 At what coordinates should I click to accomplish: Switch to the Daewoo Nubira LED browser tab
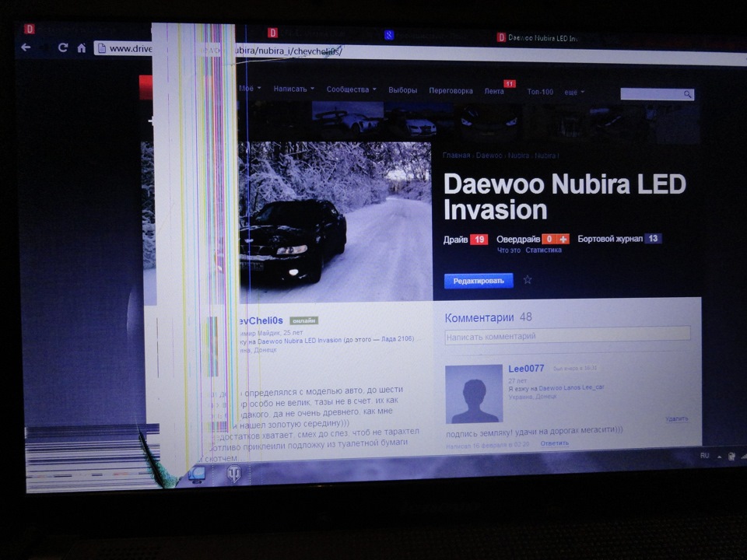pyautogui.click(x=538, y=37)
